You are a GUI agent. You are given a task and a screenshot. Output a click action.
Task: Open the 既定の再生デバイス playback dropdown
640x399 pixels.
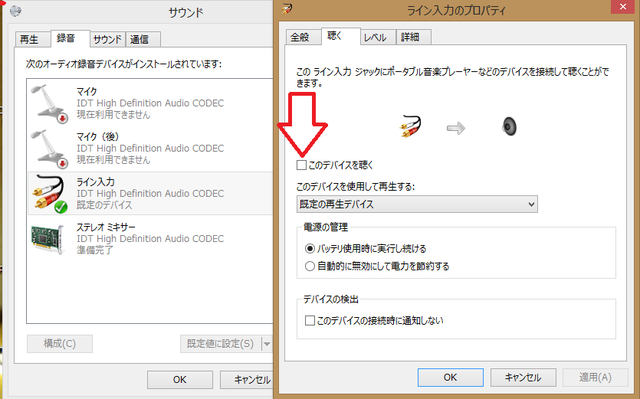coord(417,204)
